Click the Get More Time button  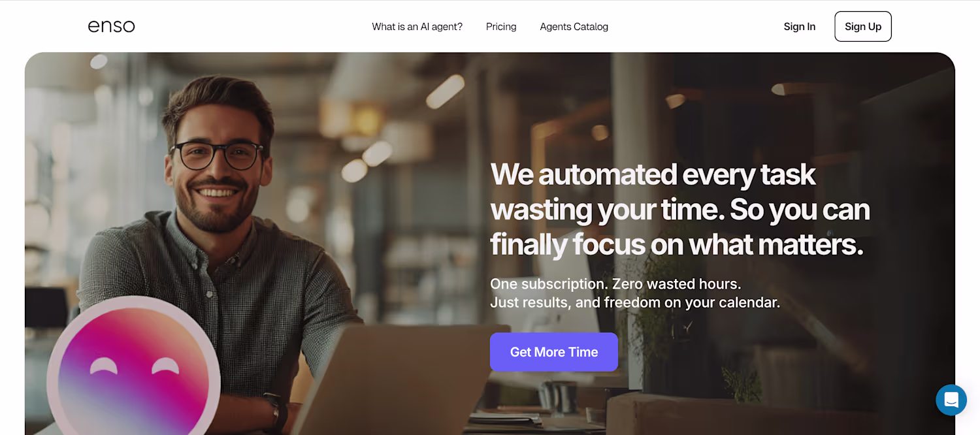[x=554, y=352]
